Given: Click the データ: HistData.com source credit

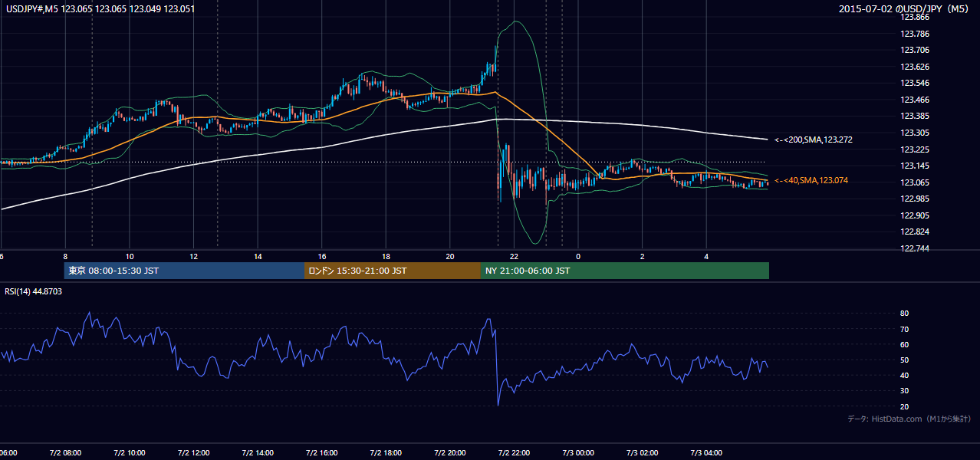Looking at the screenshot, I should pos(909,419).
